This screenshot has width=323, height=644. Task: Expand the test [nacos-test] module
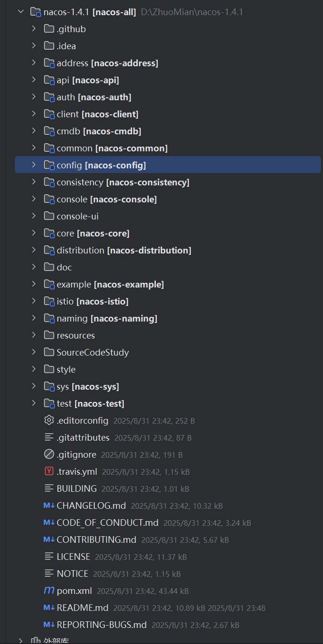tap(34, 403)
